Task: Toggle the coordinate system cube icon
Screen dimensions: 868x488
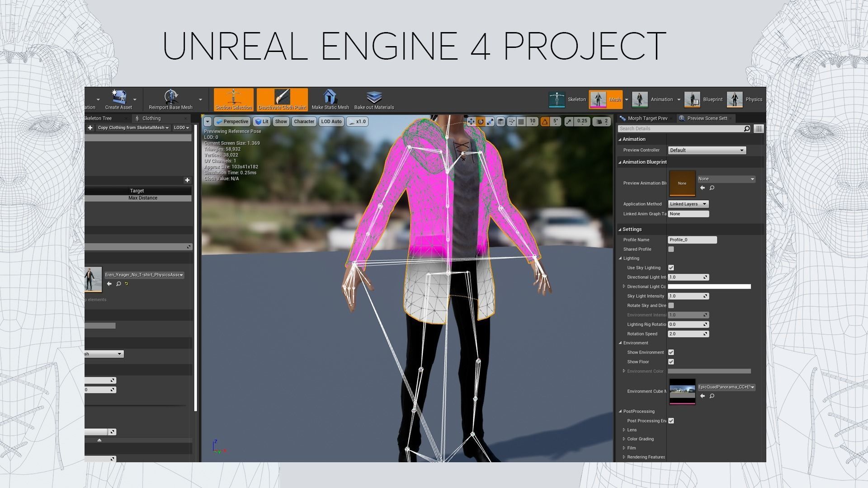Action: click(501, 122)
